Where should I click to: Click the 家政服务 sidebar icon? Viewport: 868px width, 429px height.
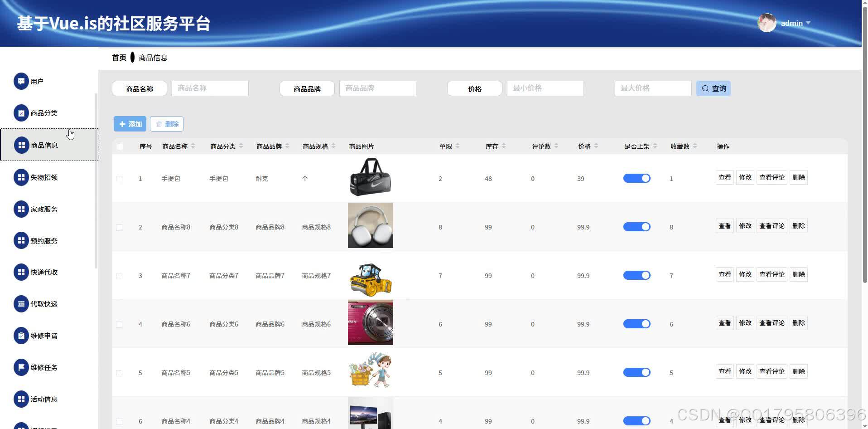[x=21, y=209]
